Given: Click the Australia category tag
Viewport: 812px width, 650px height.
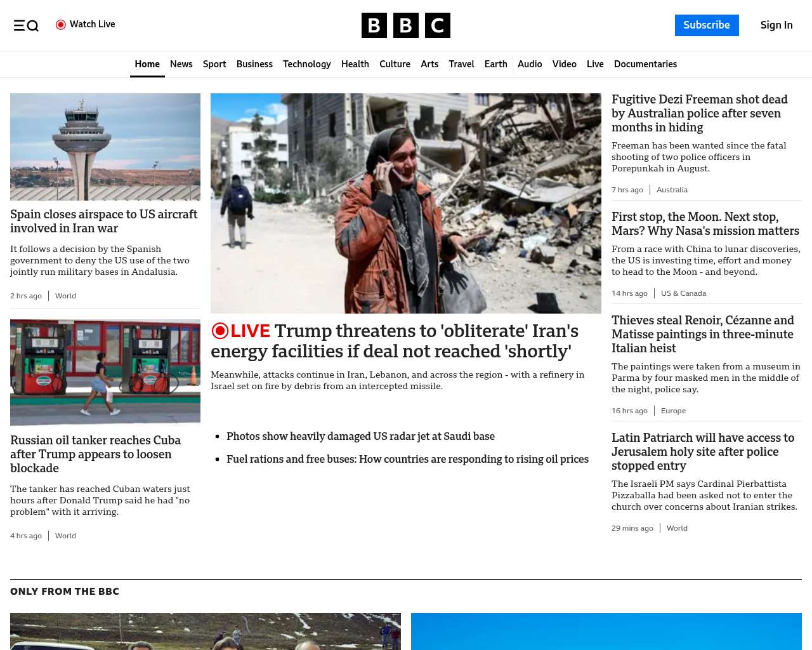Looking at the screenshot, I should [672, 190].
